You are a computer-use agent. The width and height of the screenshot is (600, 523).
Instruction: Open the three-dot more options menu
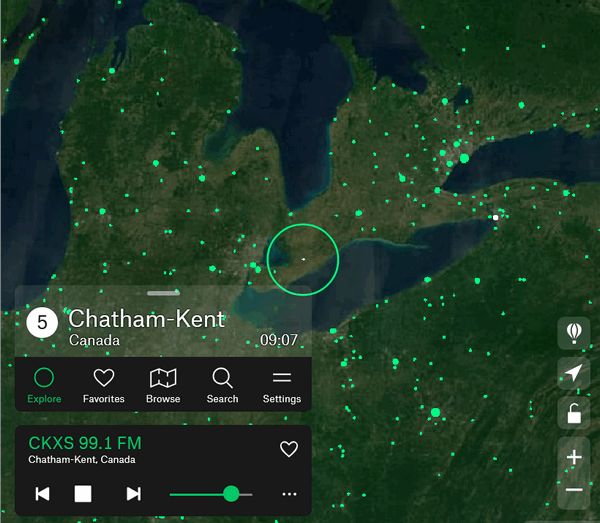tap(289, 494)
